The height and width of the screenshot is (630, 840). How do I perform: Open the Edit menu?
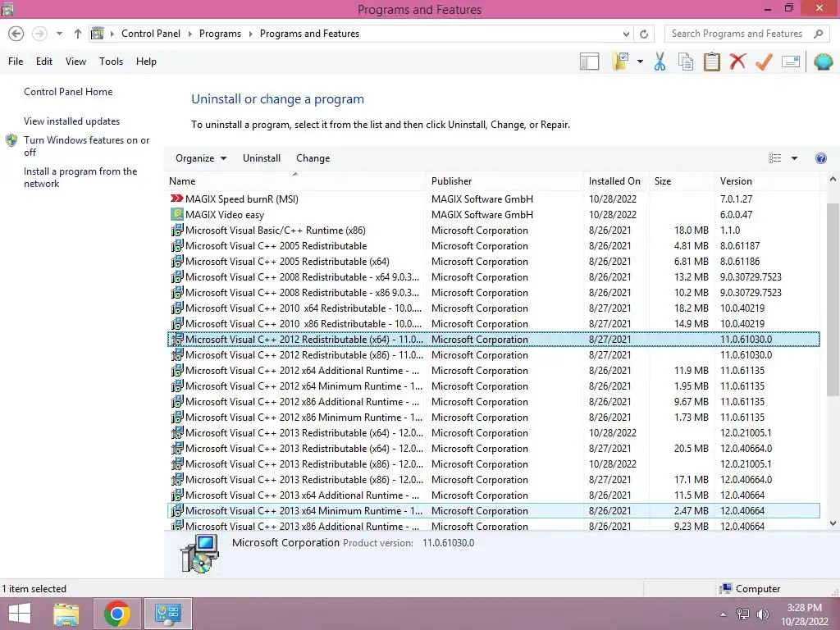click(x=44, y=61)
